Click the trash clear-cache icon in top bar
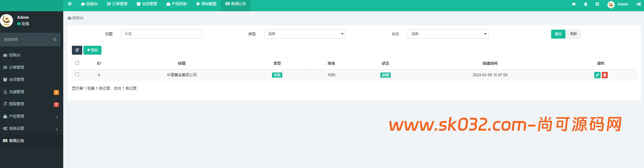The image size is (644, 168). point(586,4)
